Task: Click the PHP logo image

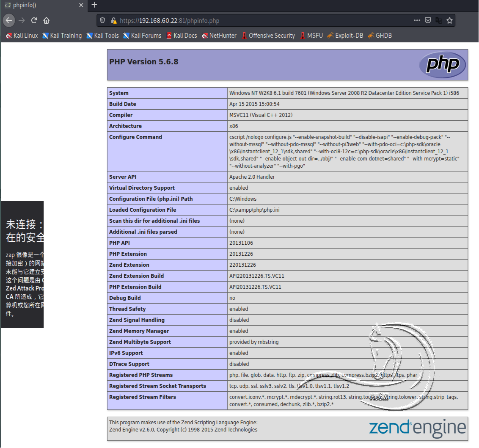Action: coord(442,65)
